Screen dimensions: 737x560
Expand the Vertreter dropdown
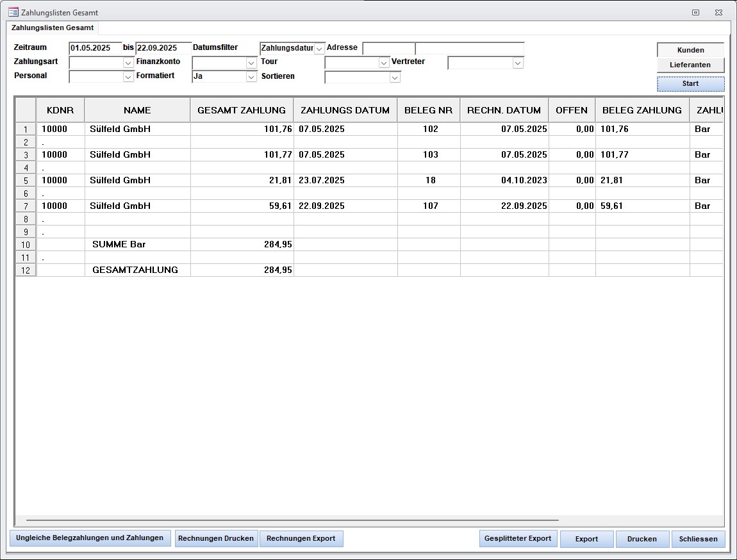[x=518, y=63]
